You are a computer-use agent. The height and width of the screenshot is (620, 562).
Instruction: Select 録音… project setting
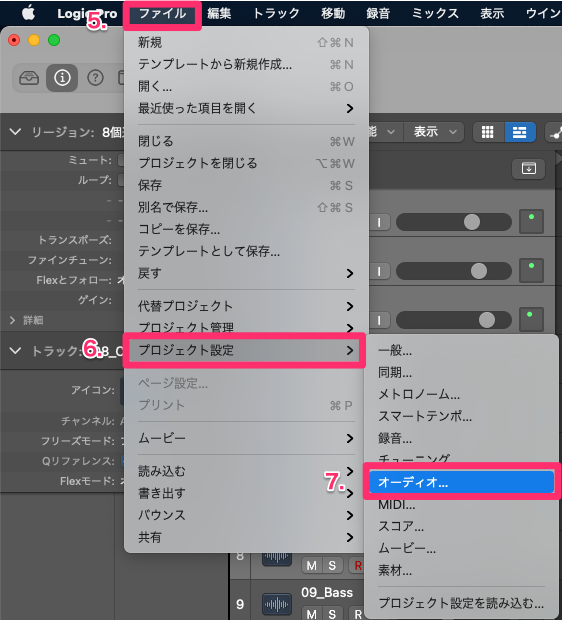tap(461, 438)
